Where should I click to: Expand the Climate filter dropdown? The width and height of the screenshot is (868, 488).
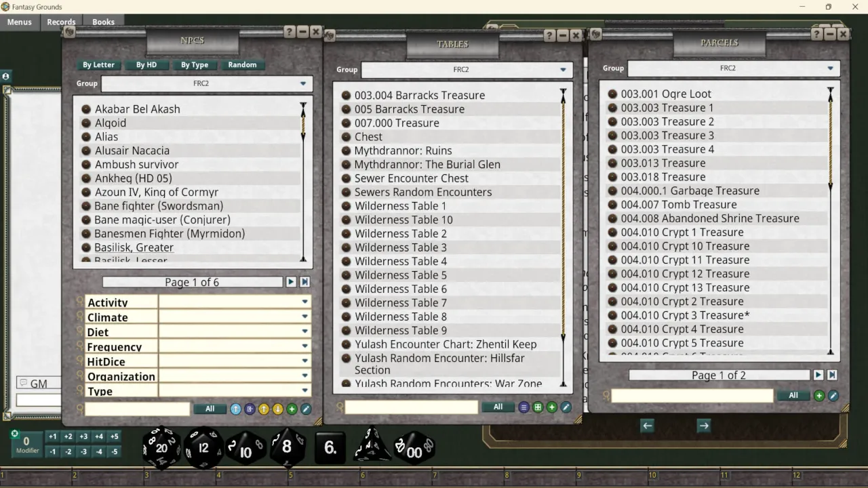304,317
